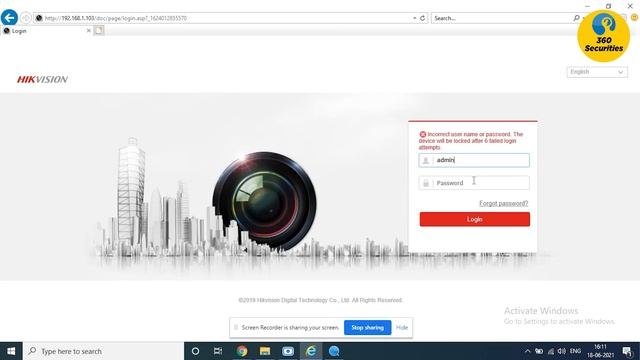640x360 pixels.
Task: Click the browser back arrow button
Action: pos(9,18)
